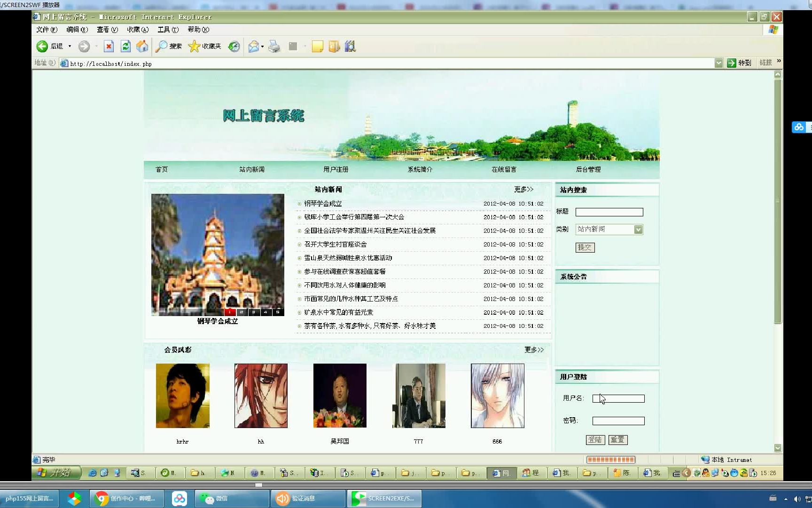Click the 重置 reset button
The width and height of the screenshot is (812, 508).
click(x=618, y=440)
